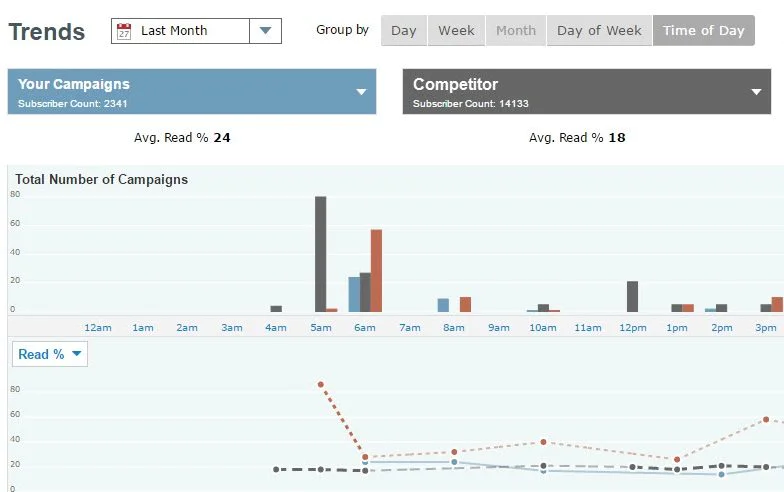The image size is (784, 492).
Task: Click the gray 4am Read % data point
Action: click(x=276, y=470)
